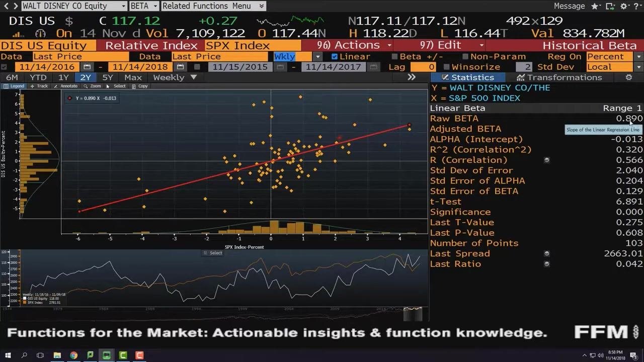Select the 2Y range tab
The width and height of the screenshot is (644, 362).
click(x=86, y=77)
